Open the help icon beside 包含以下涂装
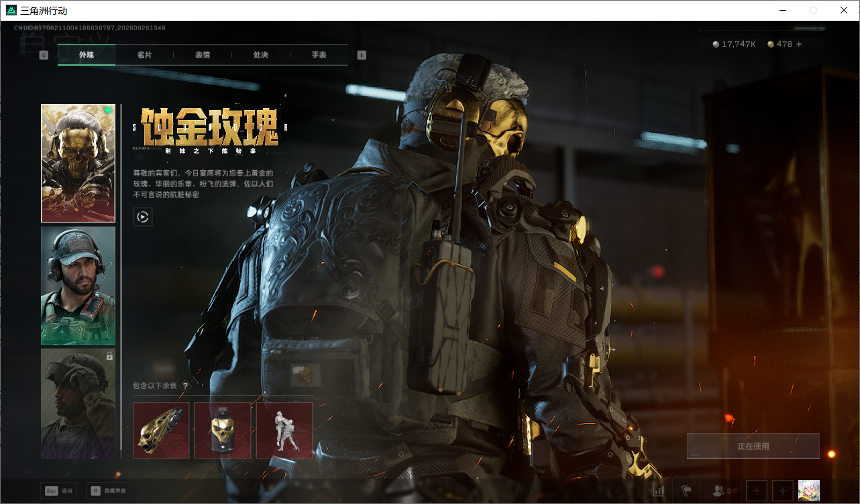This screenshot has width=860, height=504. click(186, 385)
